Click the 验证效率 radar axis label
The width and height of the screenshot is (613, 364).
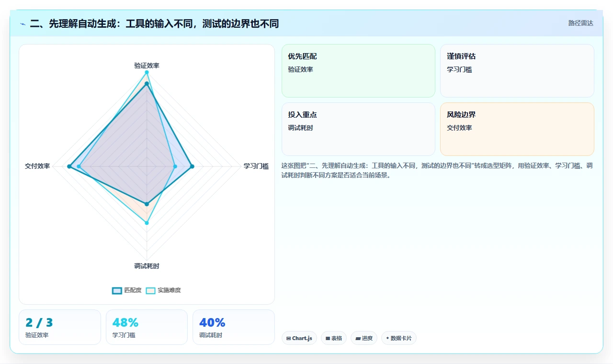[147, 66]
